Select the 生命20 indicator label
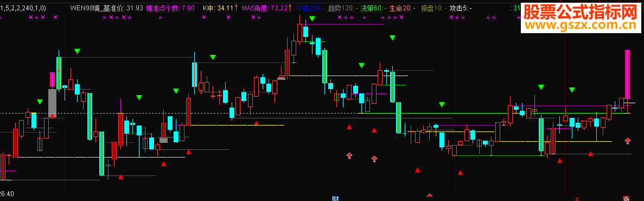 click(402, 8)
